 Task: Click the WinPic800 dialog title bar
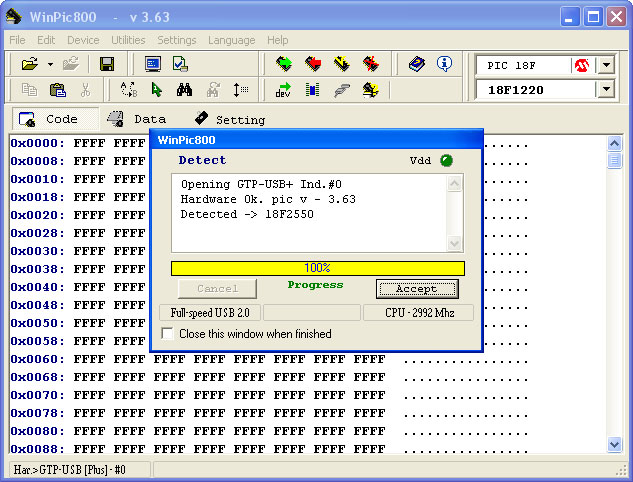coord(316,140)
